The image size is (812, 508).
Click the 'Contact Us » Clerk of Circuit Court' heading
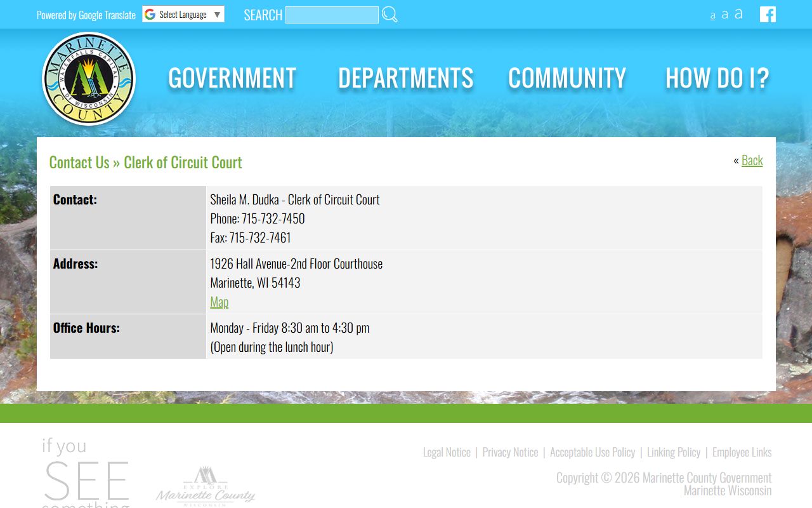coord(145,163)
